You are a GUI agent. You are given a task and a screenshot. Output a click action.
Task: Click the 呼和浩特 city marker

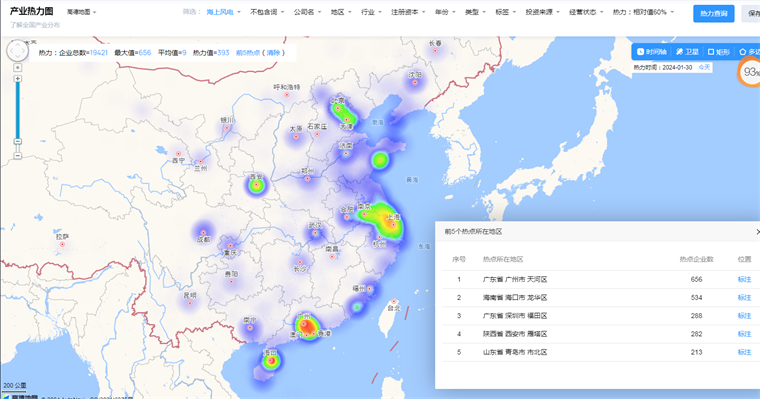click(x=287, y=95)
